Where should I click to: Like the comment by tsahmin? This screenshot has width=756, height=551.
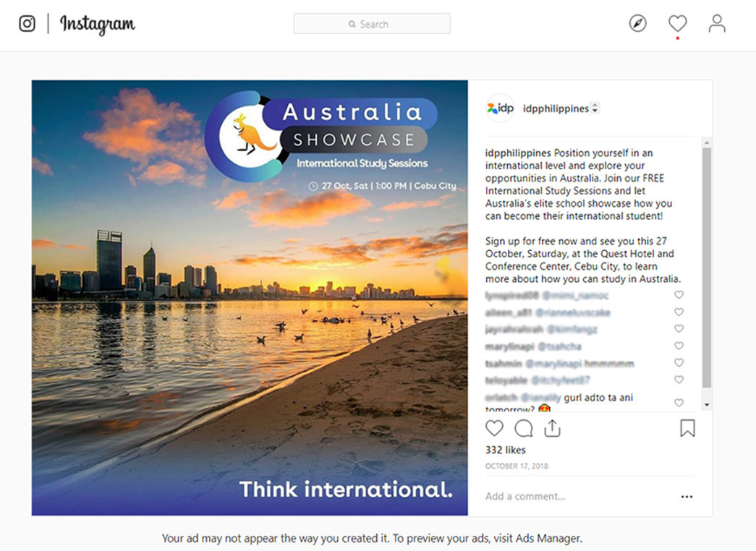679,363
